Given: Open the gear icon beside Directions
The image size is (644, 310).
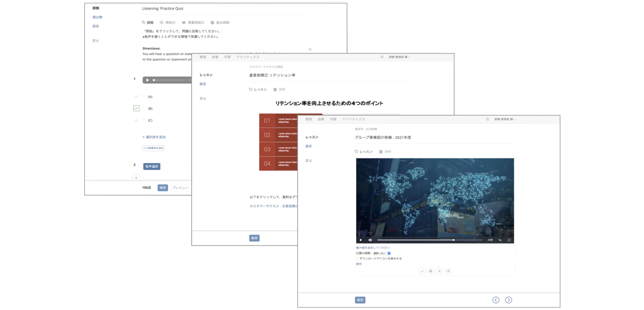Looking at the screenshot, I should pos(310,49).
